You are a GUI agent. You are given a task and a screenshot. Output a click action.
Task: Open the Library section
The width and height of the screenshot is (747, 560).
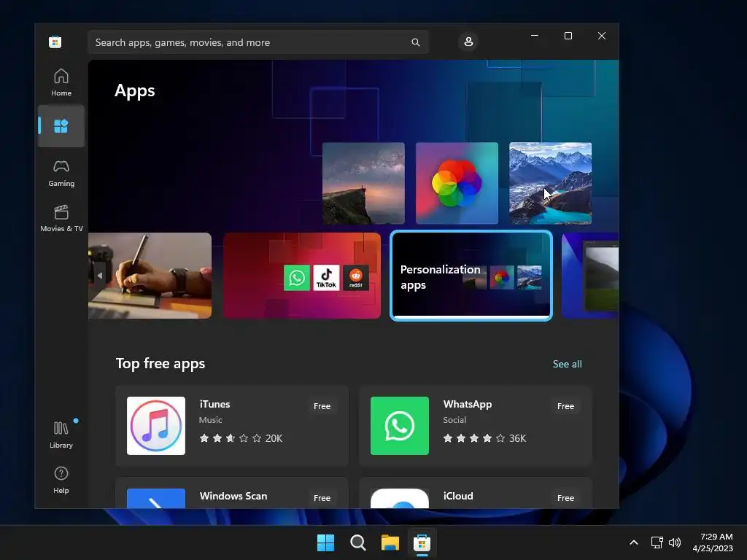pyautogui.click(x=61, y=435)
